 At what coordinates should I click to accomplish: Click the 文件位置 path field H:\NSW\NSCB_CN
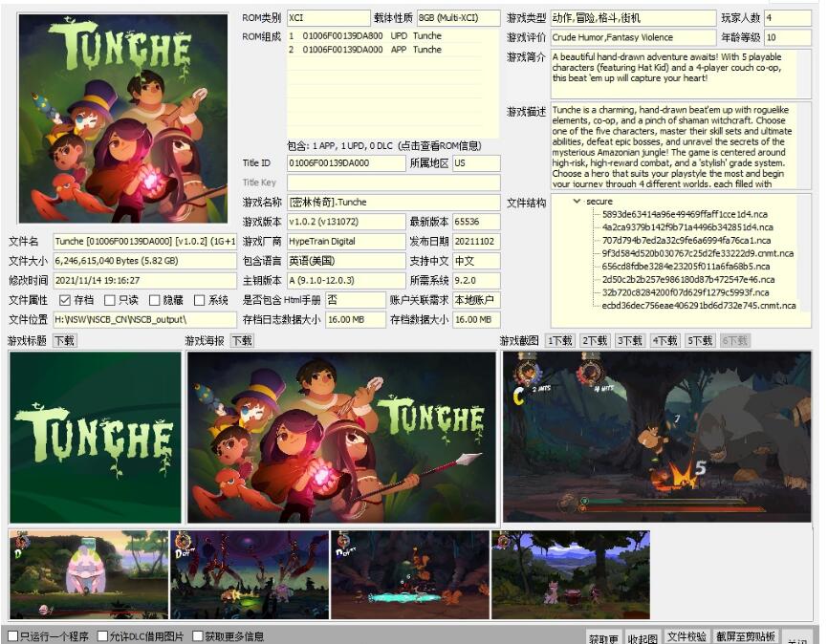tap(144, 319)
